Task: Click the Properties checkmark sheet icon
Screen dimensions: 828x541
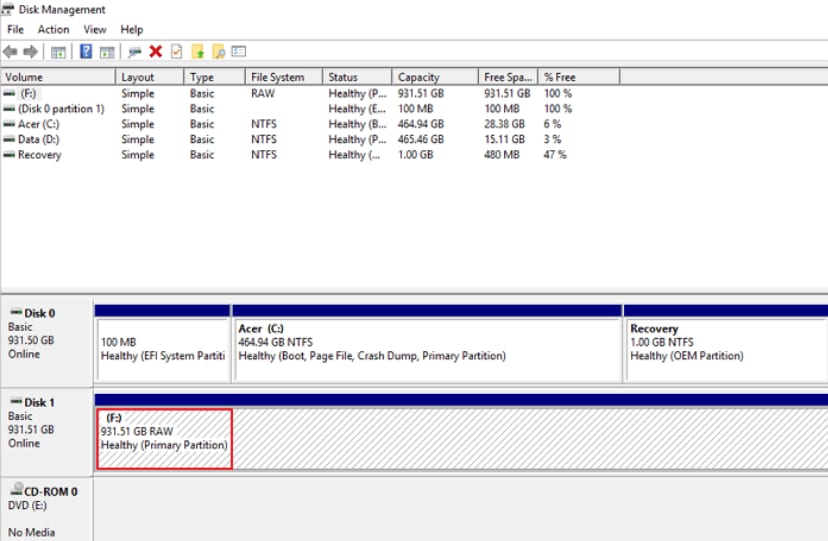Action: click(x=176, y=52)
